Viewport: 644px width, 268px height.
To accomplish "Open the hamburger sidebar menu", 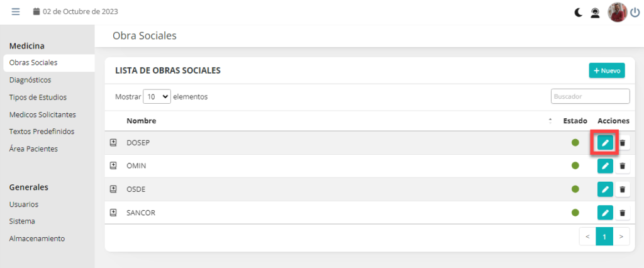I will (x=16, y=11).
